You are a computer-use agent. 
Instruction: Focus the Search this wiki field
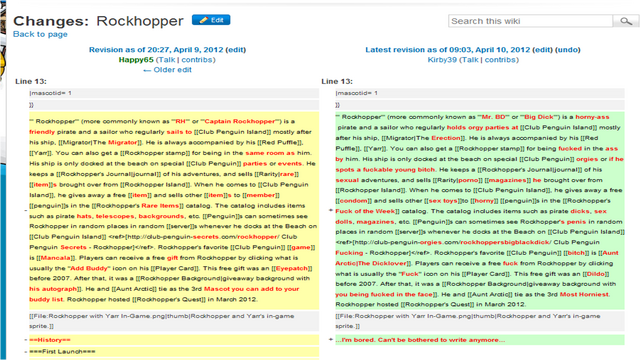pos(530,21)
